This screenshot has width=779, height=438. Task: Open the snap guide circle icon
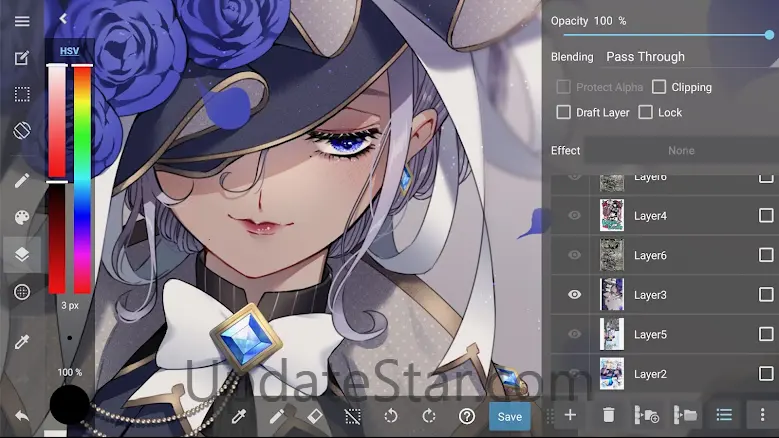click(22, 292)
